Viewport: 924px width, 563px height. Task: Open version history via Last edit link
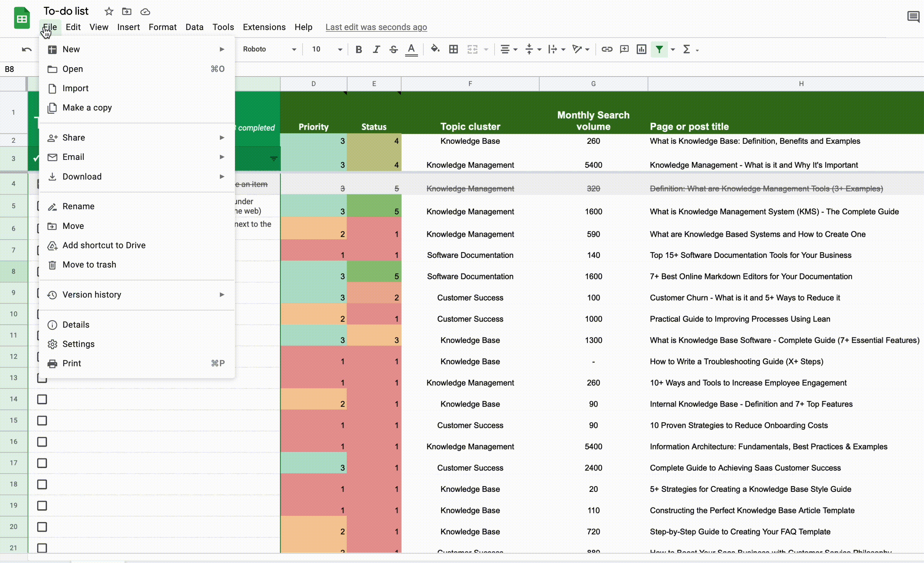click(x=376, y=27)
